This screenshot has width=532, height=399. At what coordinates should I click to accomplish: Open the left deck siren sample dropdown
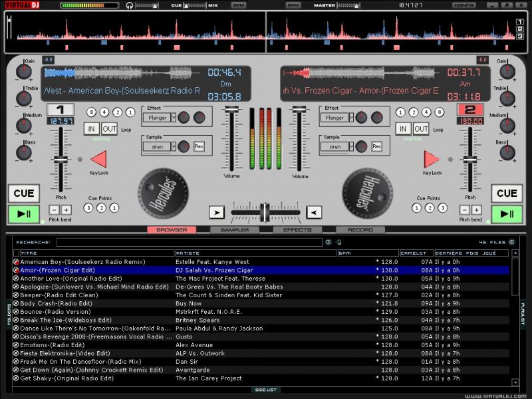point(173,146)
